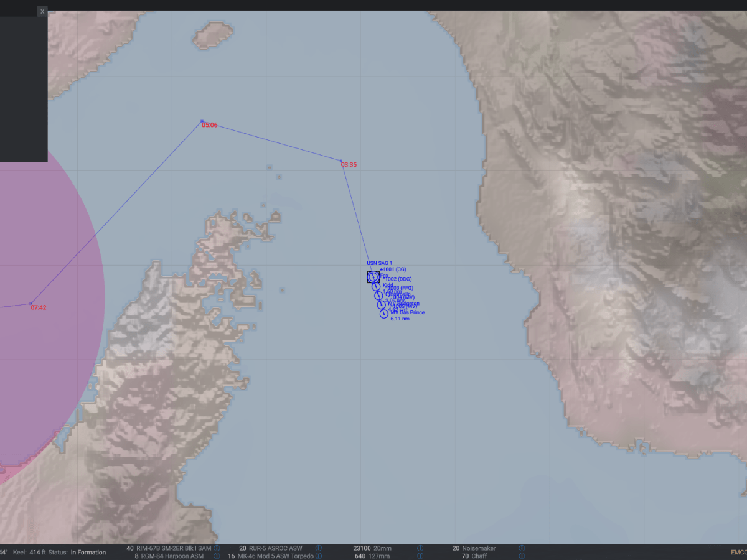The width and height of the screenshot is (747, 560).
Task: Click the USN SAG 1 group label
Action: point(379,263)
